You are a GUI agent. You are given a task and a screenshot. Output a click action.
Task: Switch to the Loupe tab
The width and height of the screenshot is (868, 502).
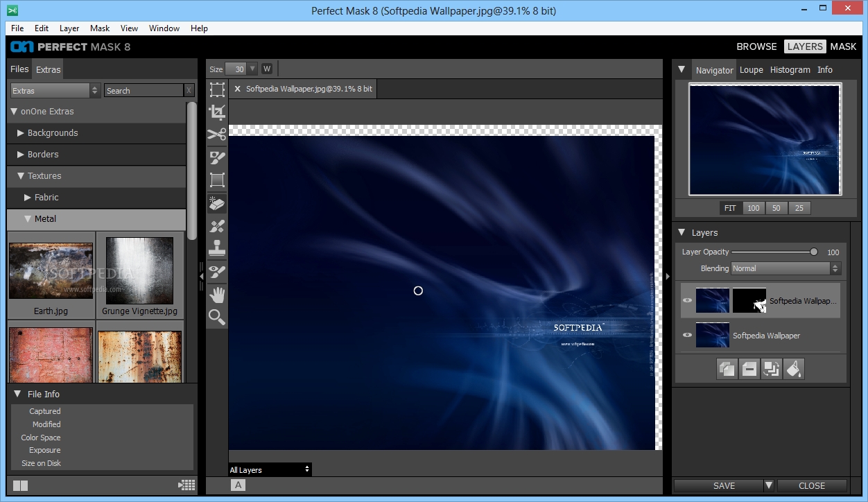(751, 69)
